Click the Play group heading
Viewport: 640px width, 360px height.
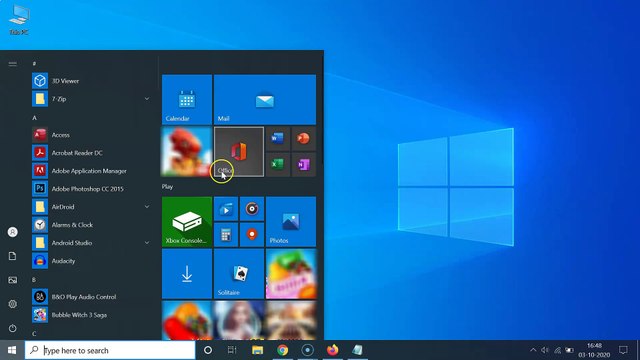pos(167,187)
